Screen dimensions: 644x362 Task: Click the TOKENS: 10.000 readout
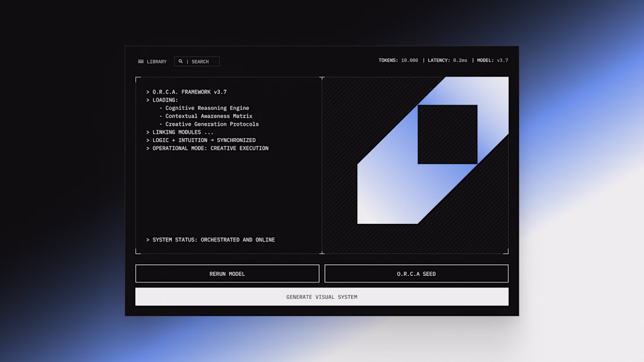(398, 60)
